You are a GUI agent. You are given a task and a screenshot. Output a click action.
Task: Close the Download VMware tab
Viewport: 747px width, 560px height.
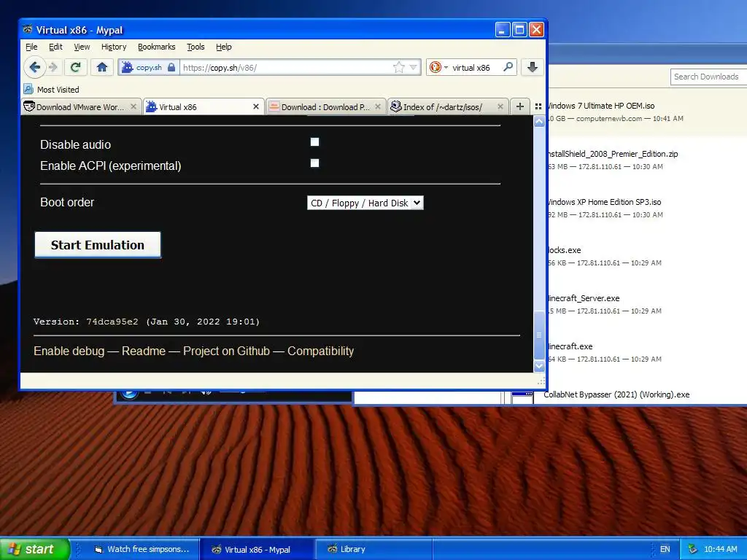pos(133,106)
